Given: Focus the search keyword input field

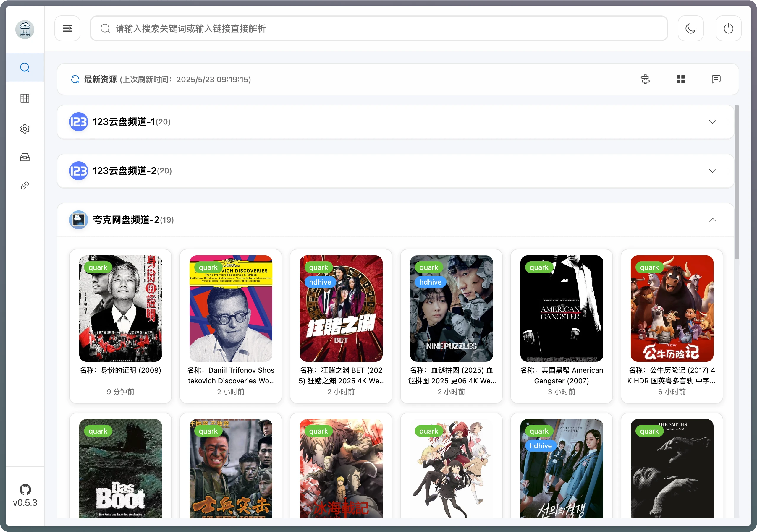Looking at the screenshot, I should 379,28.
